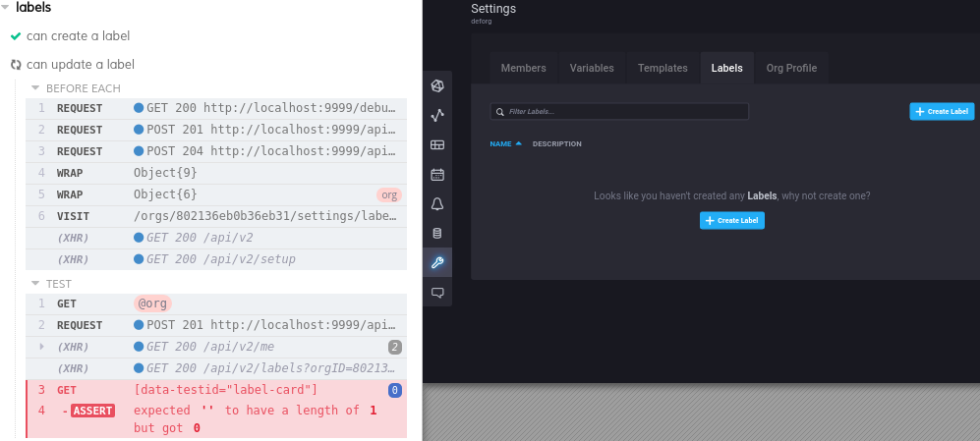The height and width of the screenshot is (441, 980).
Task: Click the 'deforg' organization name under Settings
Action: [x=482, y=22]
